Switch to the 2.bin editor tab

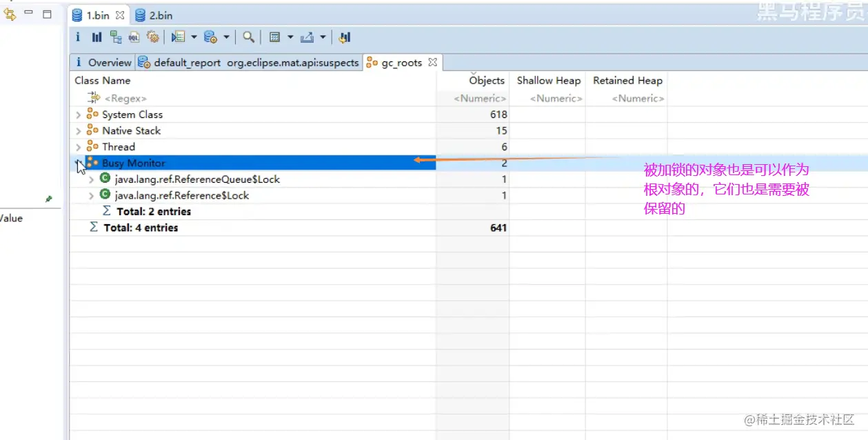click(153, 15)
